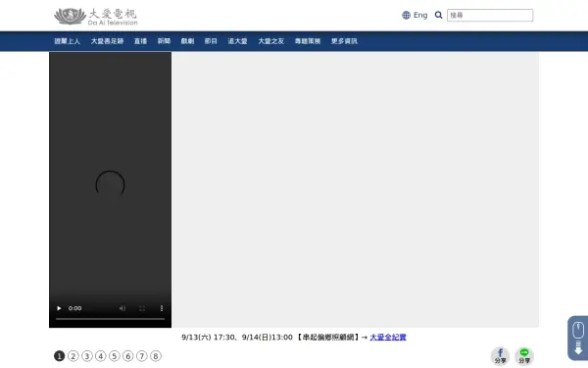Click the video progress bar
The height and width of the screenshot is (368, 588).
point(110,319)
